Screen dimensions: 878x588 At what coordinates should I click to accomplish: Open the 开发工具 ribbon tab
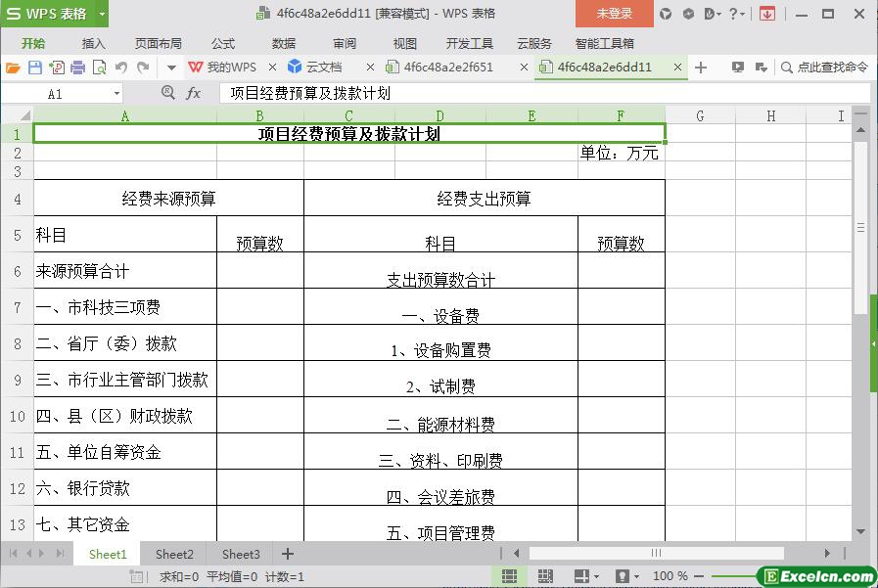[469, 44]
